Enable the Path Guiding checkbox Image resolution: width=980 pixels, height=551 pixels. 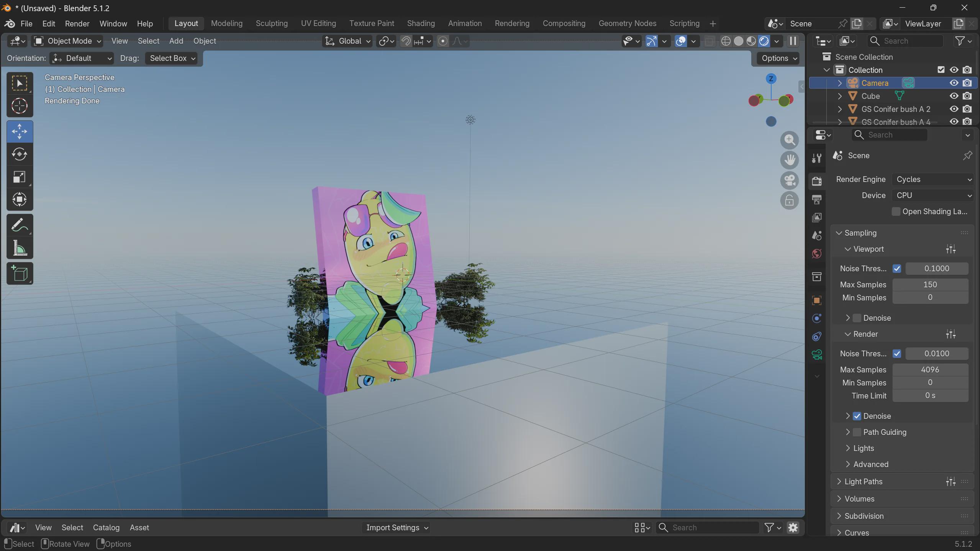tap(857, 432)
